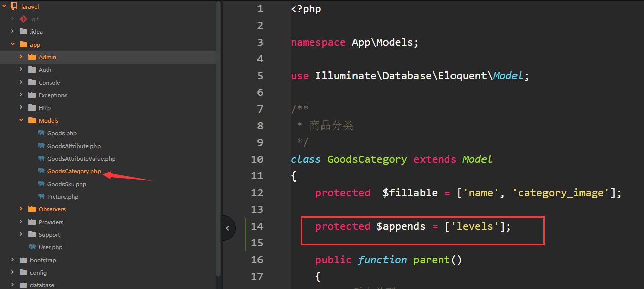Hide the tree view with the arrow toggle
This screenshot has height=289, width=644.
(x=229, y=228)
